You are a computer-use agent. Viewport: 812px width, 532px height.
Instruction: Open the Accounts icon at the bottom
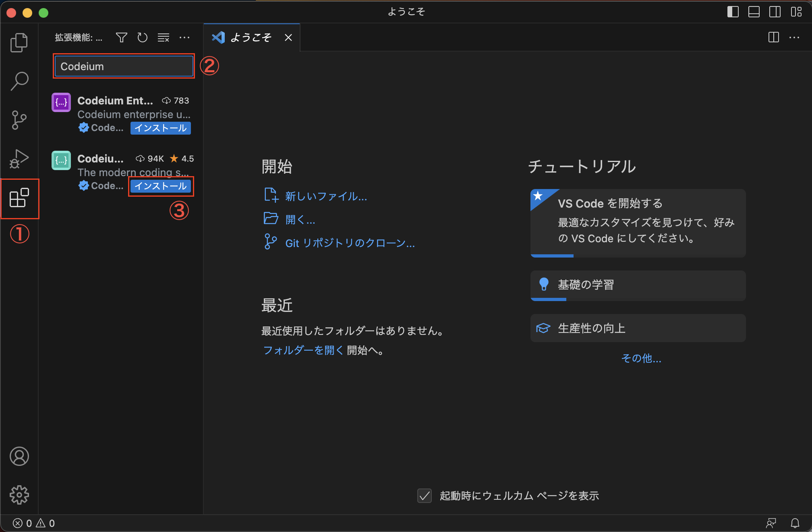point(19,457)
